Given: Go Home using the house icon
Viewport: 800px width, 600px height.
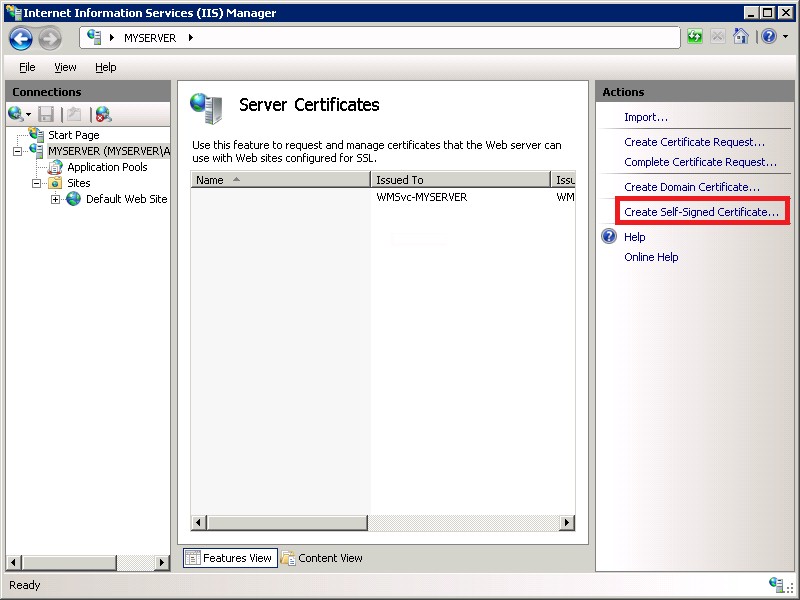Looking at the screenshot, I should (x=740, y=36).
